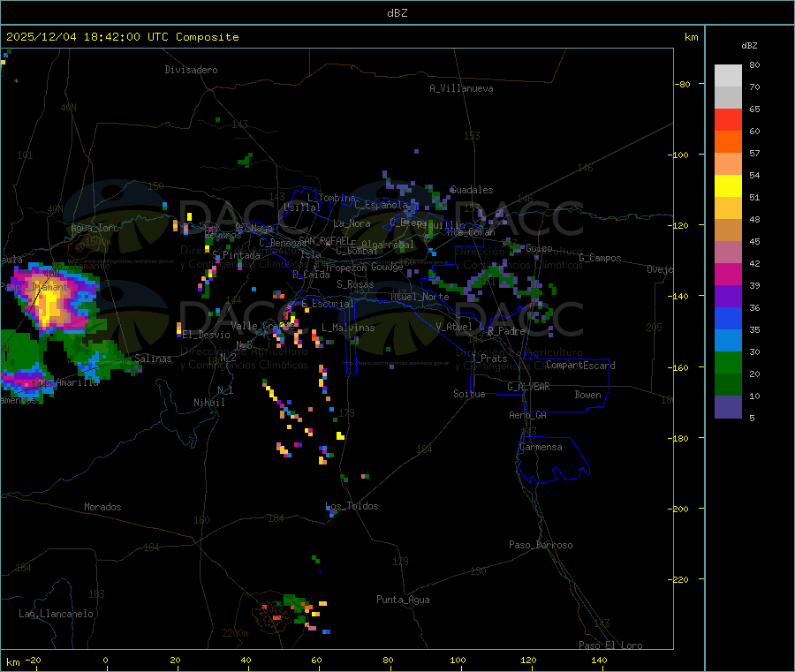795x672 pixels.
Task: Click the legend value 45 label
Action: coord(754,241)
